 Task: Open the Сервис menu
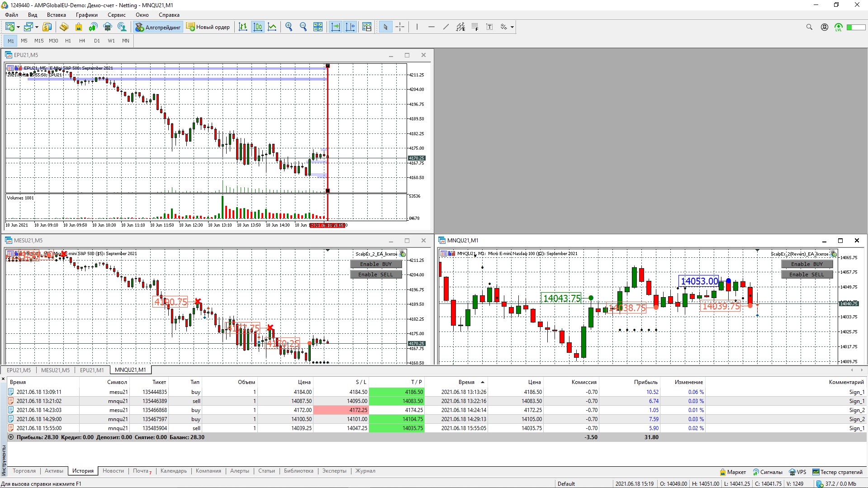(x=117, y=15)
